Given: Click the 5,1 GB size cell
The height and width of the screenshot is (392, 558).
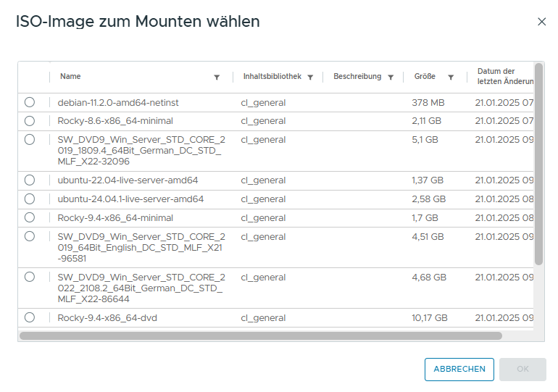Looking at the screenshot, I should pyautogui.click(x=425, y=140).
